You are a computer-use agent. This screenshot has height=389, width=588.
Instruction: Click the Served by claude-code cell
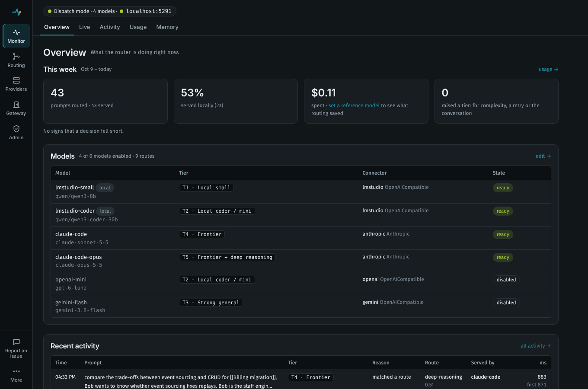point(486,377)
